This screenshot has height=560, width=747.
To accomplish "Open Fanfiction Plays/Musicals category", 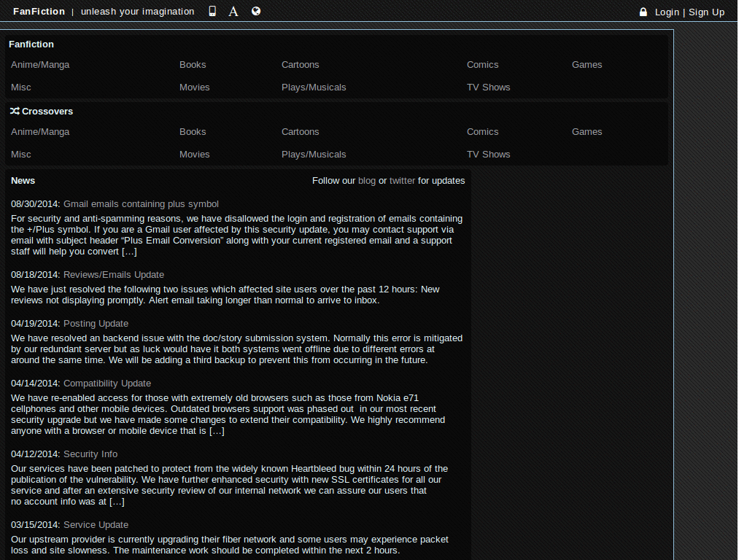I will point(314,87).
